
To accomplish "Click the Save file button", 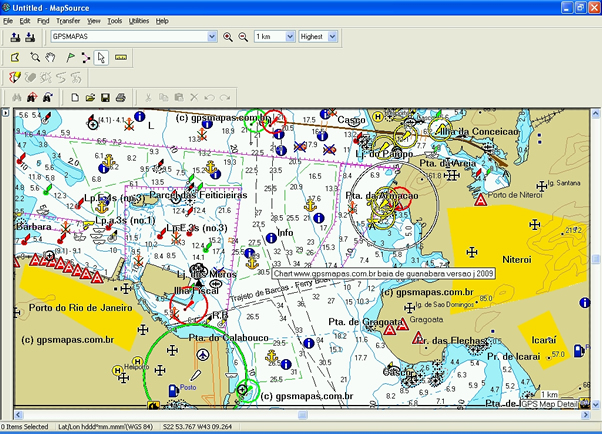I will click(105, 97).
